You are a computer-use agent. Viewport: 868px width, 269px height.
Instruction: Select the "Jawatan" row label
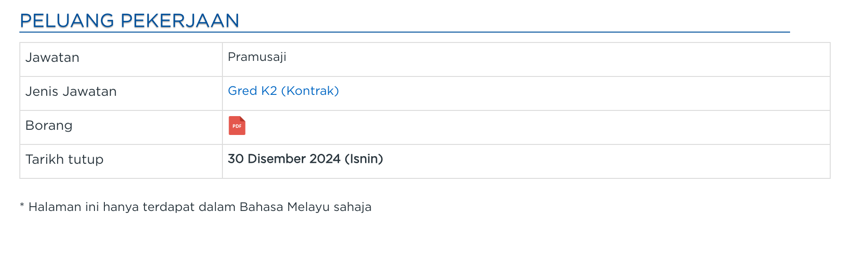[x=52, y=58]
